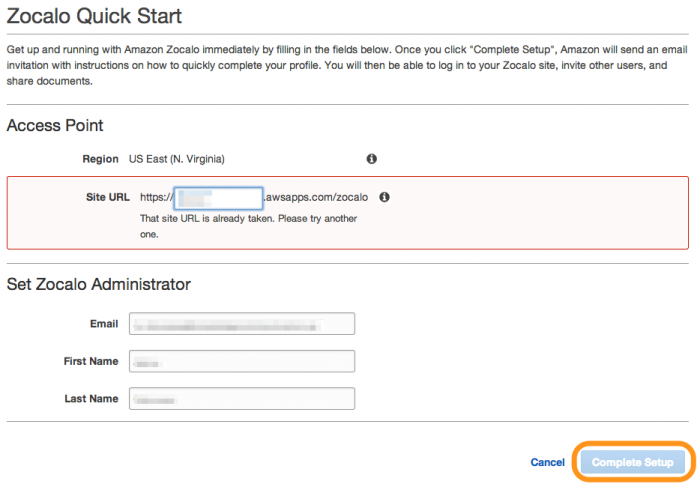Image resolution: width=700 pixels, height=493 pixels.
Task: Click the 'Zocalo Quick Start' heading
Action: (x=94, y=16)
